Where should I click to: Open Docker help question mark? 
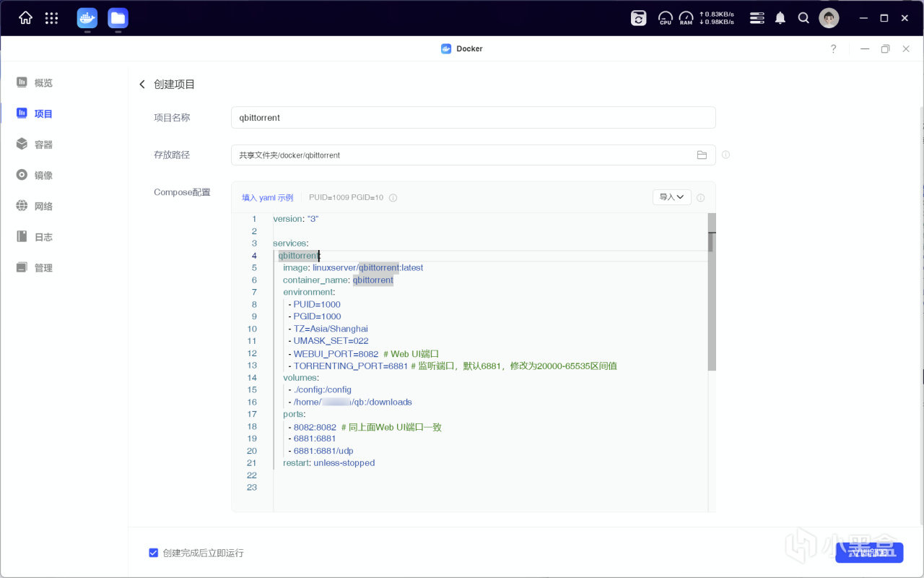834,49
